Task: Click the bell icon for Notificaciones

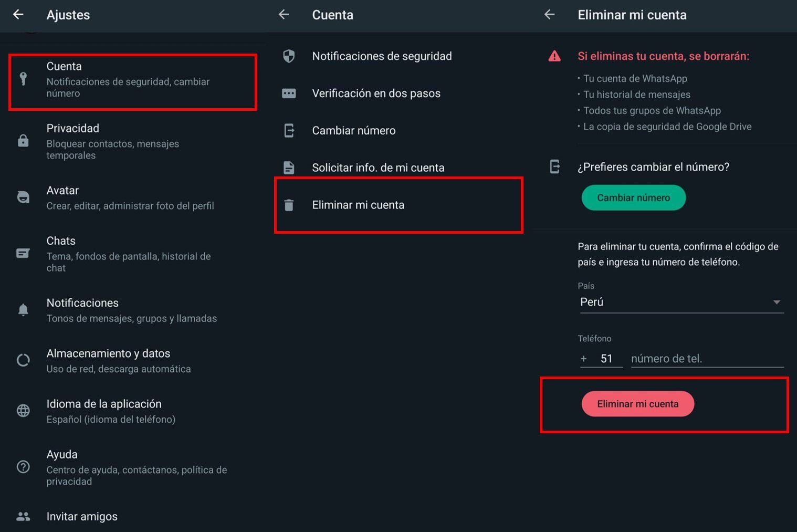Action: (23, 310)
